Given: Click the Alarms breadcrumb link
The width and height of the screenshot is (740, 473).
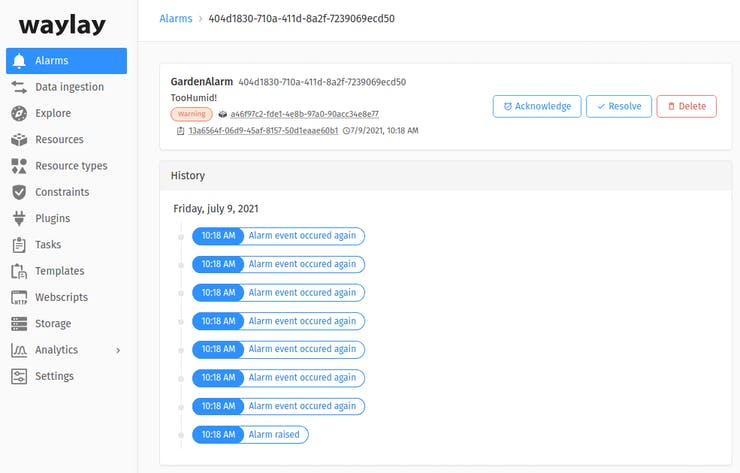Looking at the screenshot, I should (176, 19).
